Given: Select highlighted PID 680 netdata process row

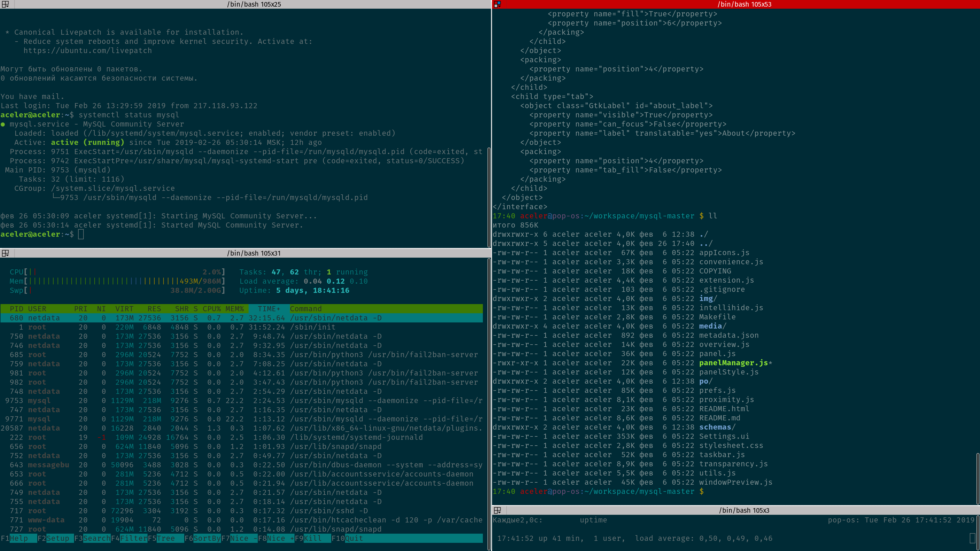Looking at the screenshot, I should click(242, 318).
